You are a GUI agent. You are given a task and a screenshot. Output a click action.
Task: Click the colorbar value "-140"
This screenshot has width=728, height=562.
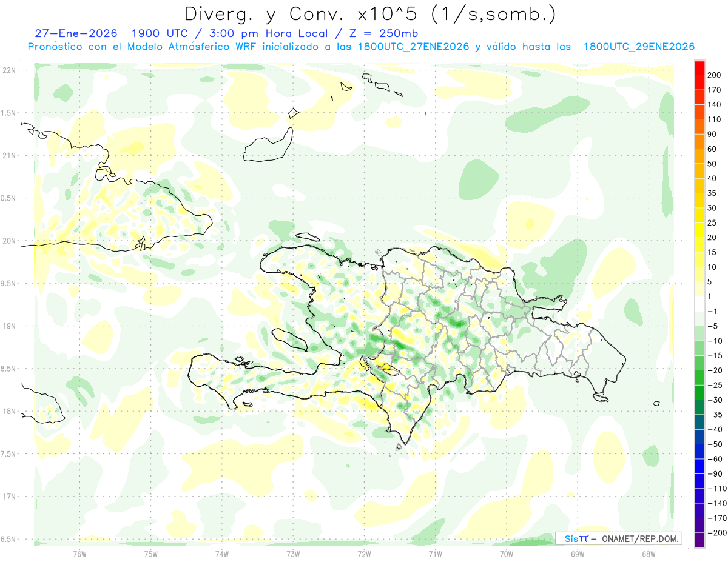tap(717, 503)
